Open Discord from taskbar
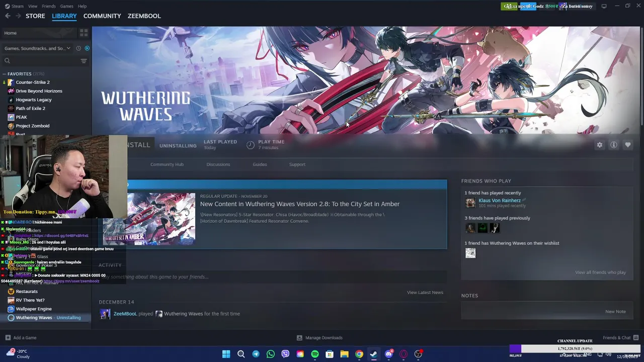The width and height of the screenshot is (644, 362). coord(388,354)
